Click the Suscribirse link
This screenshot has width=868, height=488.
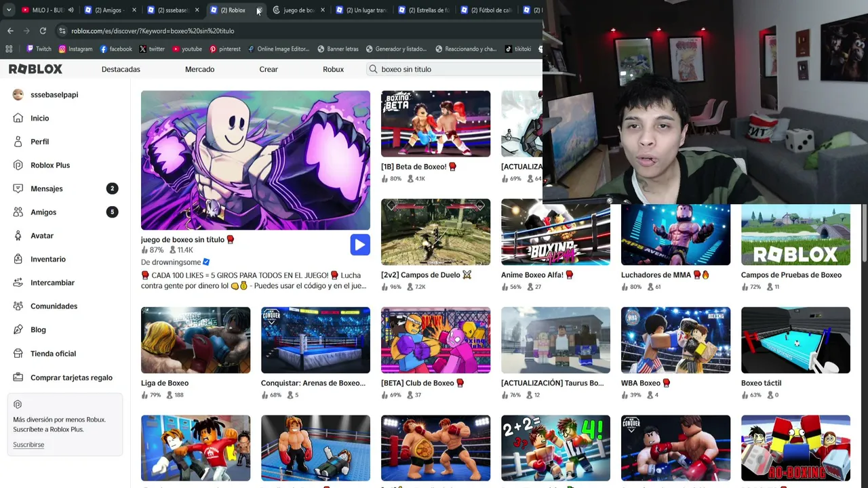pos(28,445)
